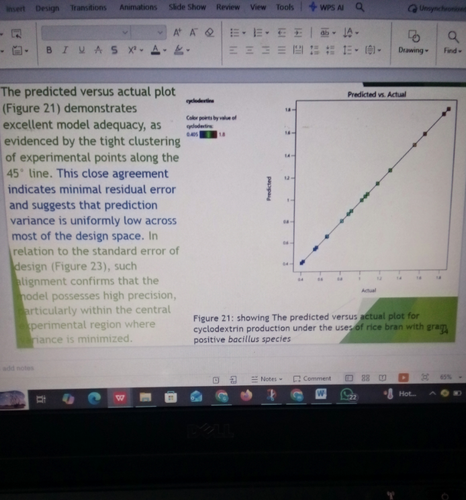Image resolution: width=466 pixels, height=500 pixels.
Task: Open the Slide Show tab
Action: 187,7
